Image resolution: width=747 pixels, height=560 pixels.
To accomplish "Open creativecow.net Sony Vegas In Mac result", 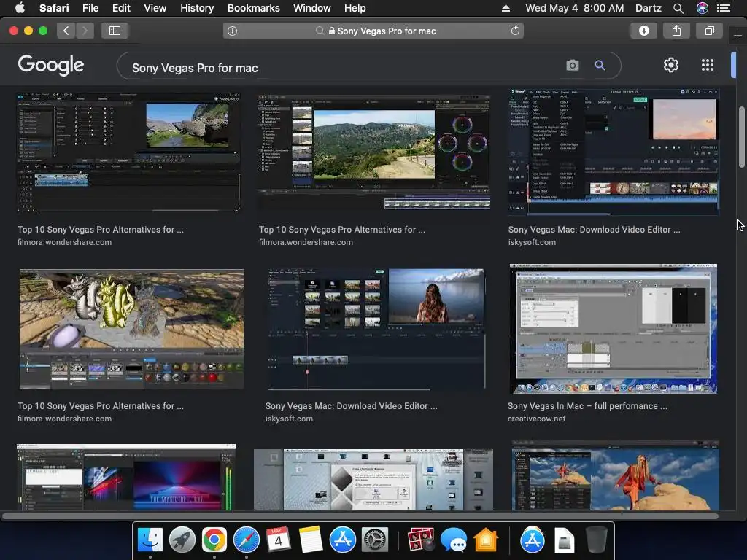I will (613, 329).
